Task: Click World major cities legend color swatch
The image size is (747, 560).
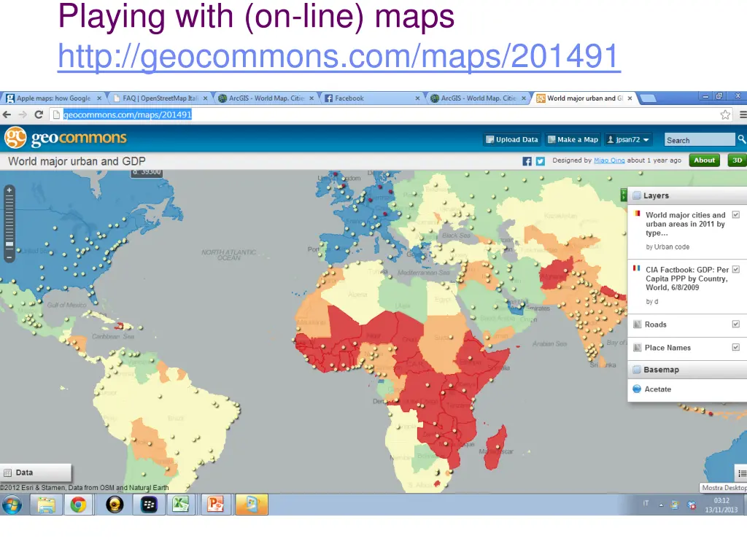Action: [637, 214]
